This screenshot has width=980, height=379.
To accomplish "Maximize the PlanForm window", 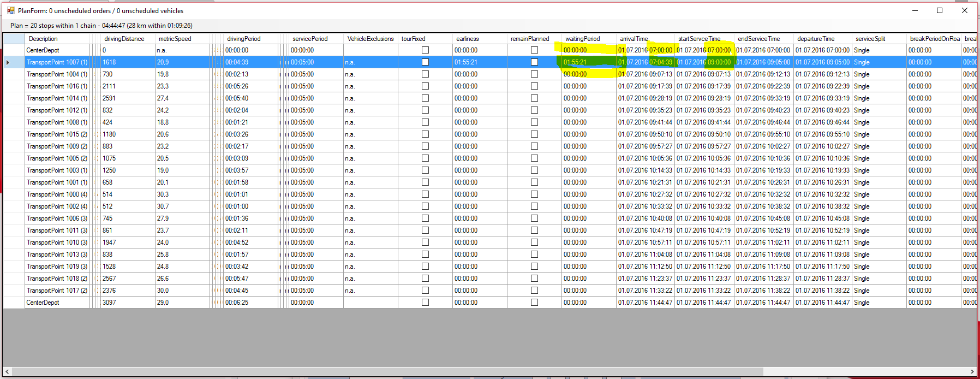I will tap(940, 10).
